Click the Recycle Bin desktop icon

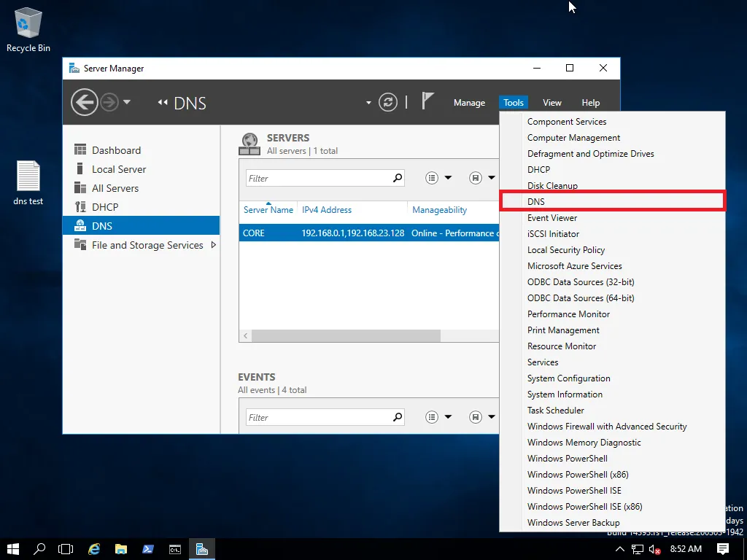coord(28,29)
